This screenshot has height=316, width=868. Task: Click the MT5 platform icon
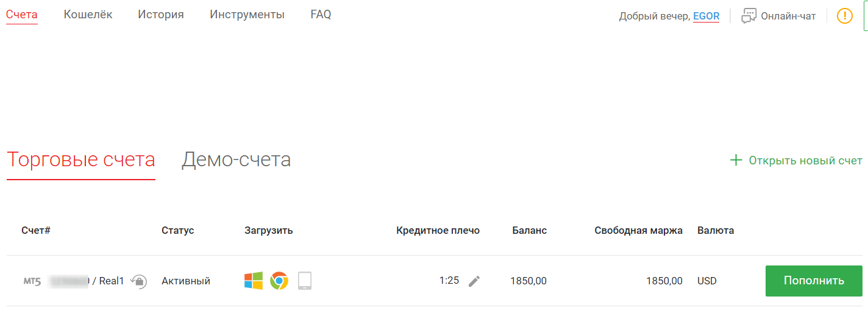[32, 281]
